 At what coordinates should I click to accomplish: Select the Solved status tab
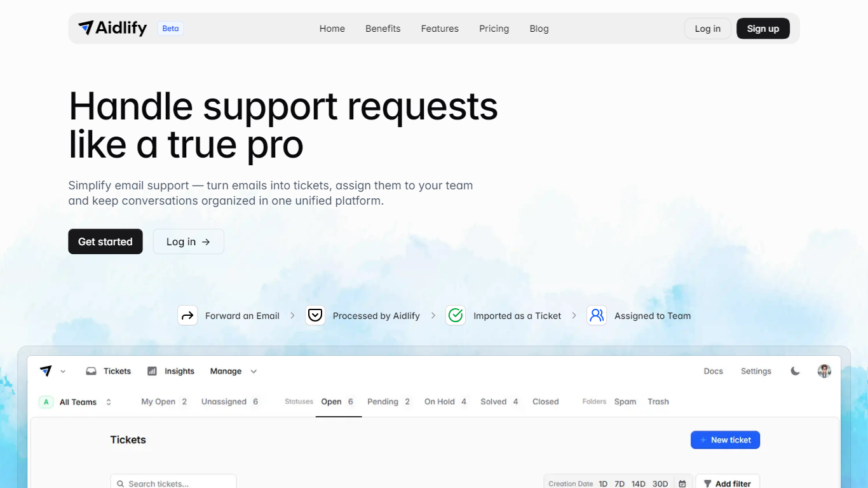click(499, 402)
